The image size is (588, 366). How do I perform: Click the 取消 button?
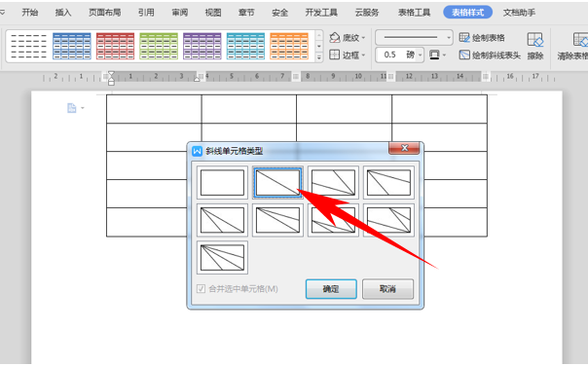[388, 289]
